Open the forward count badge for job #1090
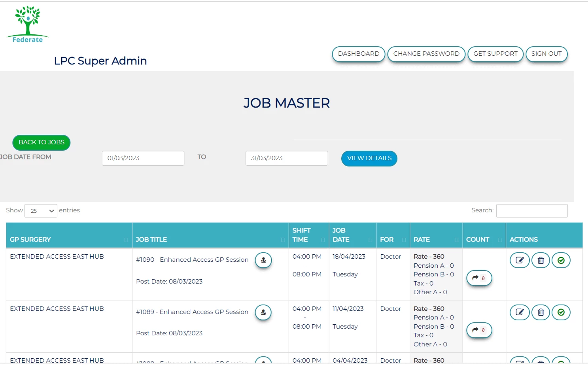This screenshot has height=365, width=588. click(x=479, y=278)
